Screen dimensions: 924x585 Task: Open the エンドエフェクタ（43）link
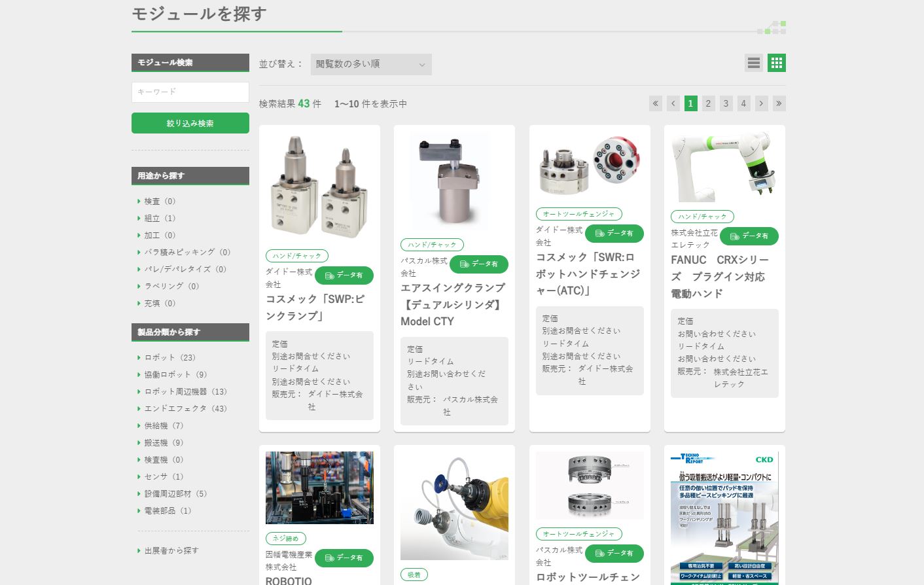pyautogui.click(x=186, y=408)
